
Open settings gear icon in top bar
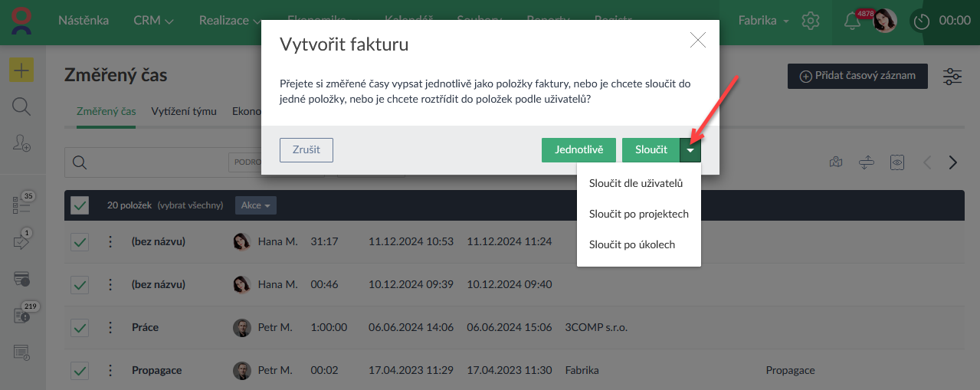(x=811, y=21)
